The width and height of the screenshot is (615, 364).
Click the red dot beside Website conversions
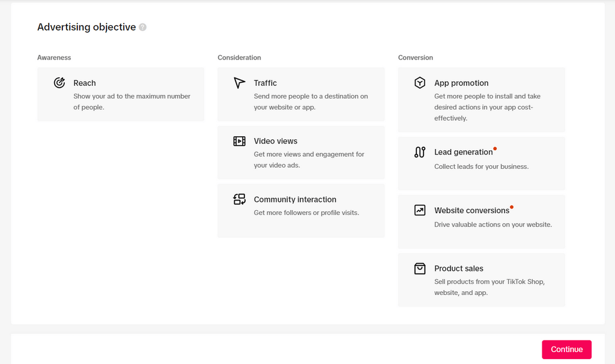[x=512, y=207]
